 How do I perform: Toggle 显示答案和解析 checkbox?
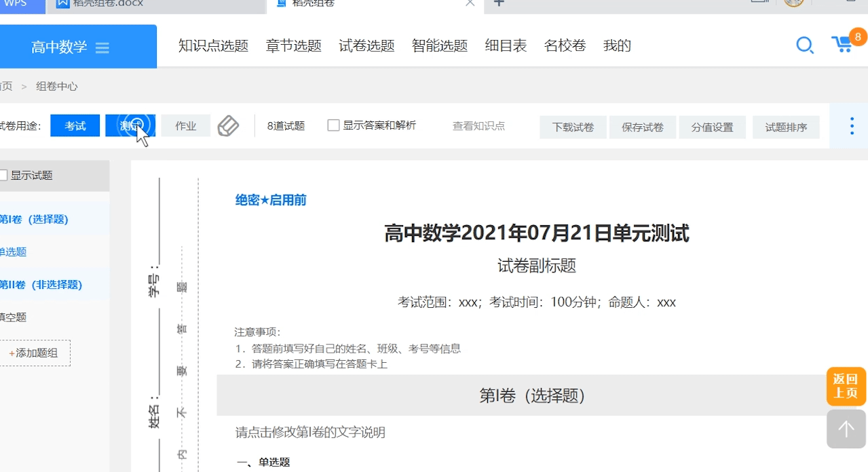click(x=333, y=125)
